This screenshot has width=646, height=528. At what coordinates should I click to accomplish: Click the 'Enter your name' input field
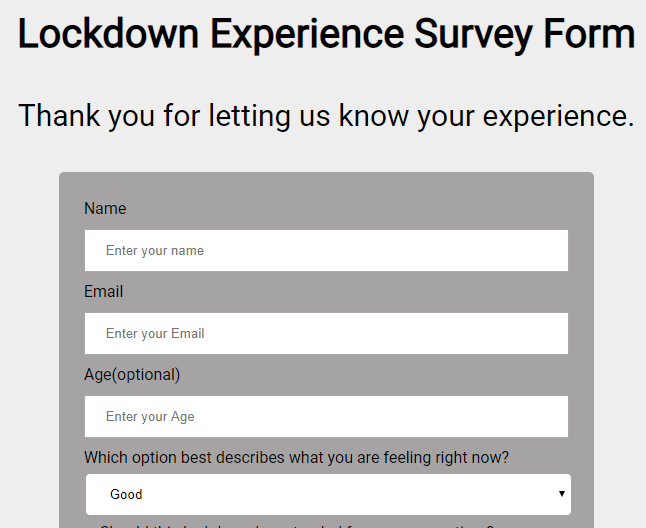(x=326, y=251)
